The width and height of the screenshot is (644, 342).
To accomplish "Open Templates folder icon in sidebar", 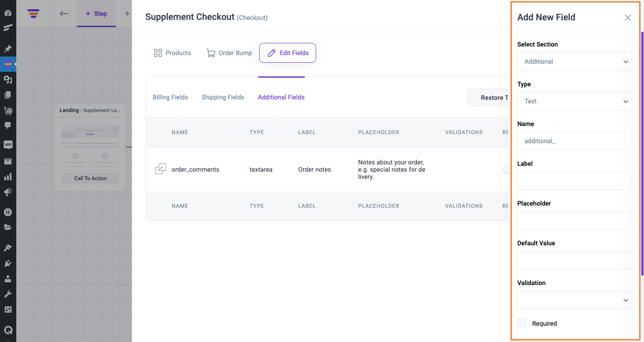I will click(x=8, y=227).
